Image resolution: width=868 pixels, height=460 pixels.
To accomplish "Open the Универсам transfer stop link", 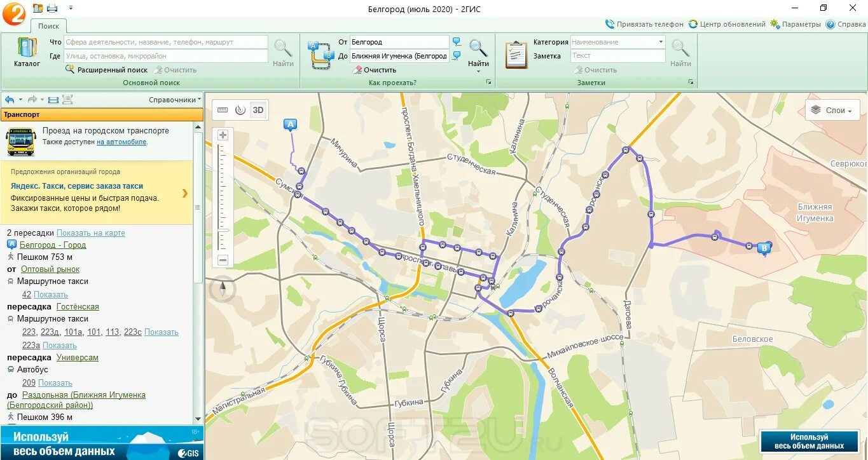I will (x=78, y=357).
